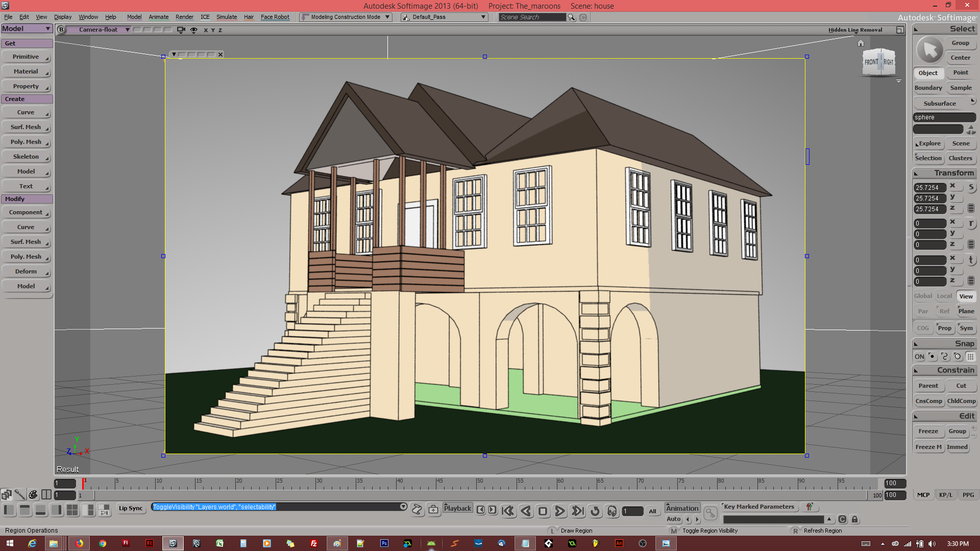The image size is (980, 551).
Task: Click the loop playback button
Action: (595, 511)
